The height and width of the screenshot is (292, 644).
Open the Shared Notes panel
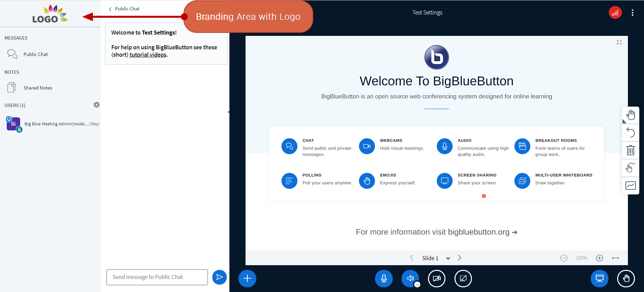point(50,88)
